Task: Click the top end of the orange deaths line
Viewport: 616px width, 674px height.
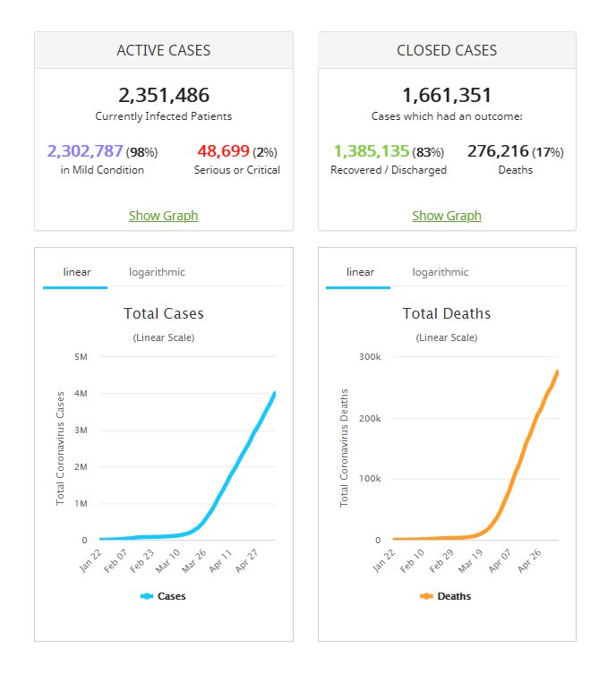Action: point(557,372)
